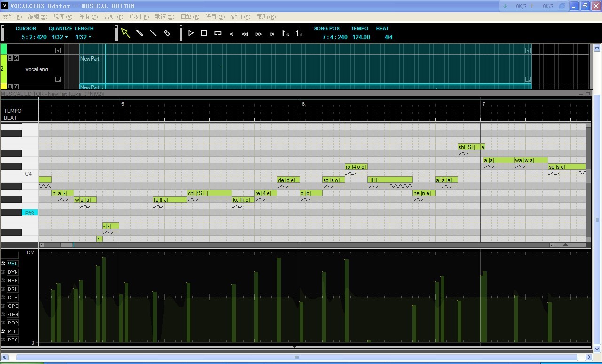Show the BRI parameter lane
Viewport: 602px width, 364px height.
click(x=13, y=289)
